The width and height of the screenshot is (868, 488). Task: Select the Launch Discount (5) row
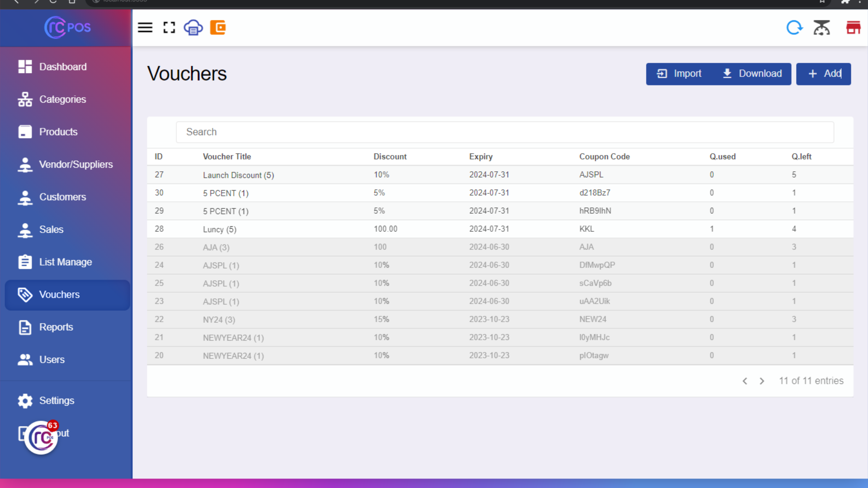(x=500, y=175)
